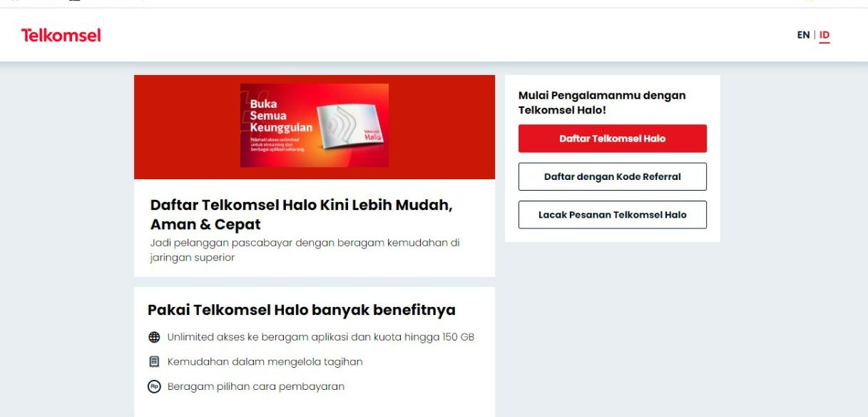Click heading Daftar Telkomsel Halo Kini Lebih Mudah
The height and width of the screenshot is (417, 868).
tap(302, 214)
